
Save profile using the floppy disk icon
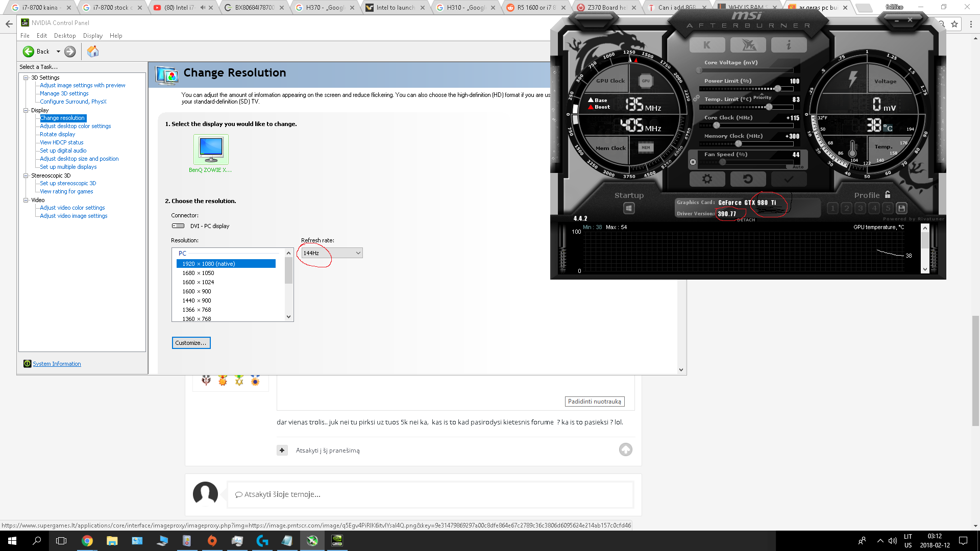901,208
